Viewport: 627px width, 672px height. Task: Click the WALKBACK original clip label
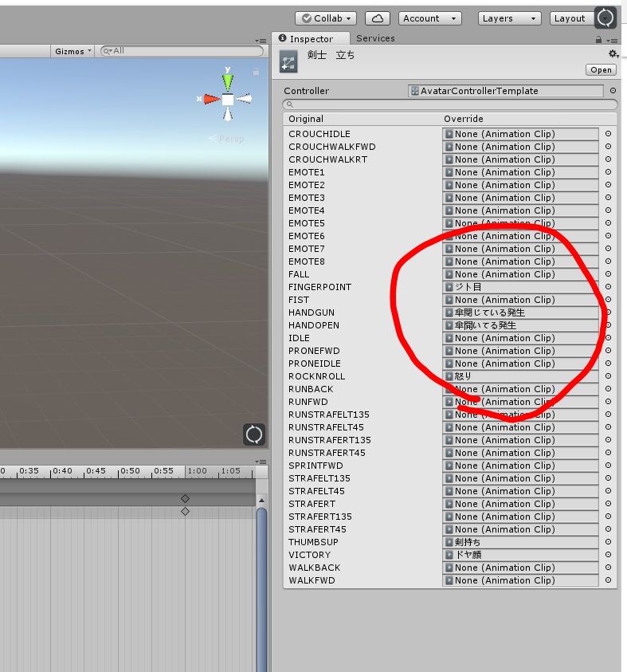pyautogui.click(x=315, y=568)
